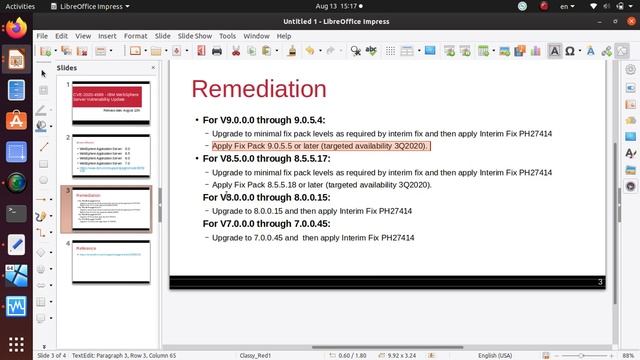Click the Remediation slide title
This screenshot has width=640, height=360.
point(259,89)
